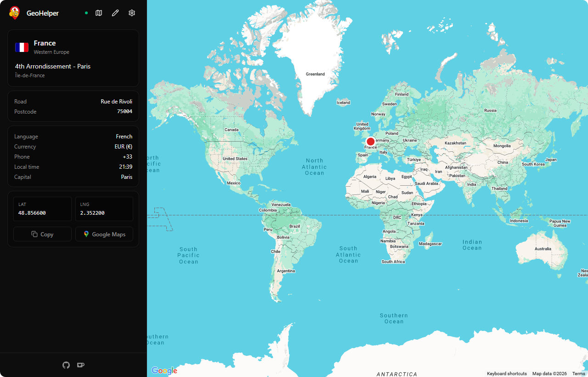Click the Language value French
The width and height of the screenshot is (588, 377).
pyautogui.click(x=124, y=137)
